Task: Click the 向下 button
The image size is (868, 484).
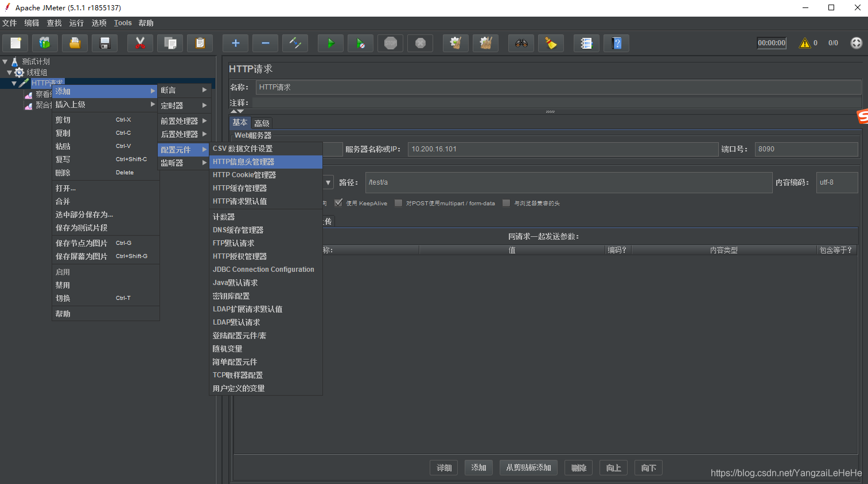Action: tap(649, 468)
